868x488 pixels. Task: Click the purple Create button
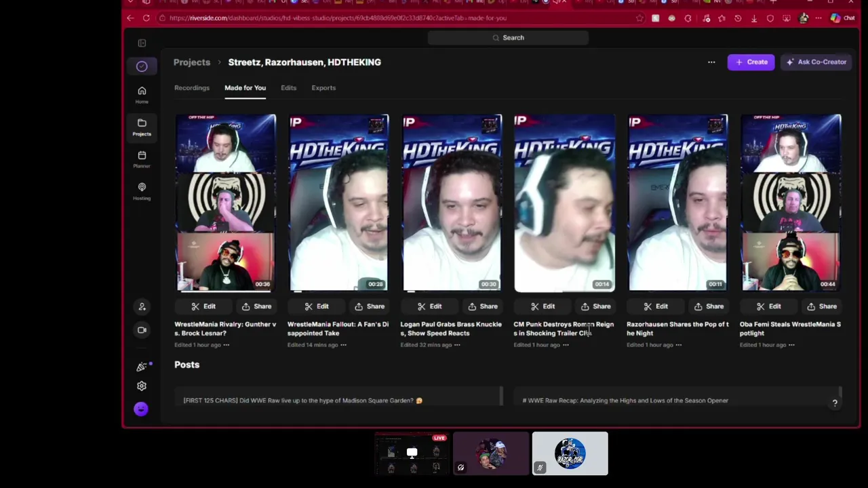click(751, 62)
